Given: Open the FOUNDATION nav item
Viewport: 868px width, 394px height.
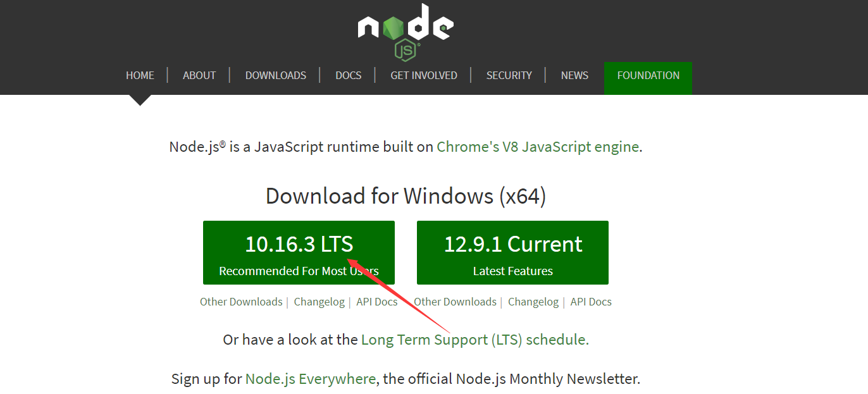Looking at the screenshot, I should 648,78.
